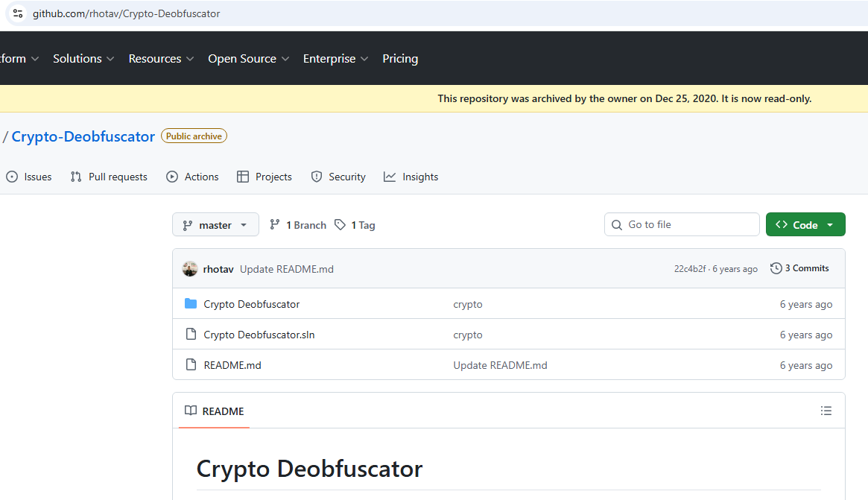Go to the Insights tab

click(x=411, y=177)
